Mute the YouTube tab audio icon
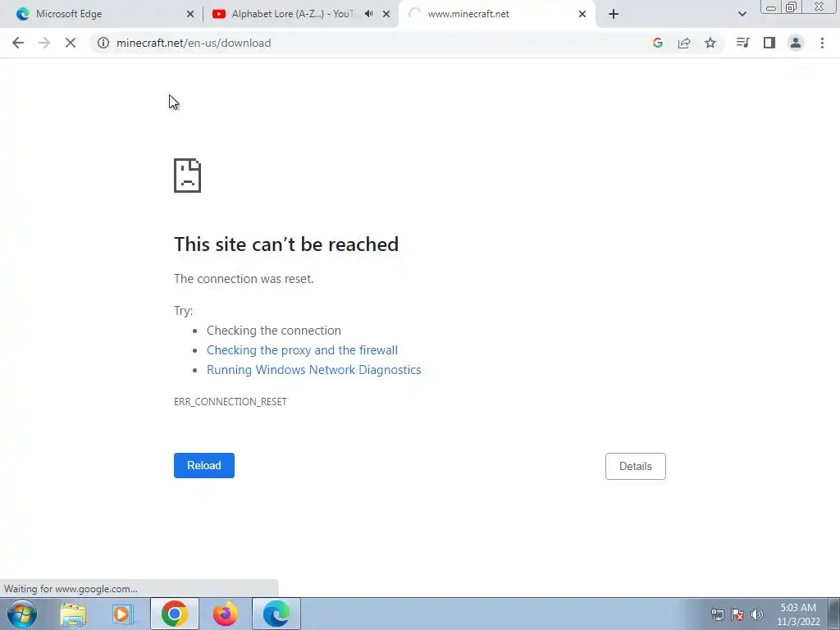The width and height of the screenshot is (840, 630). (x=368, y=14)
